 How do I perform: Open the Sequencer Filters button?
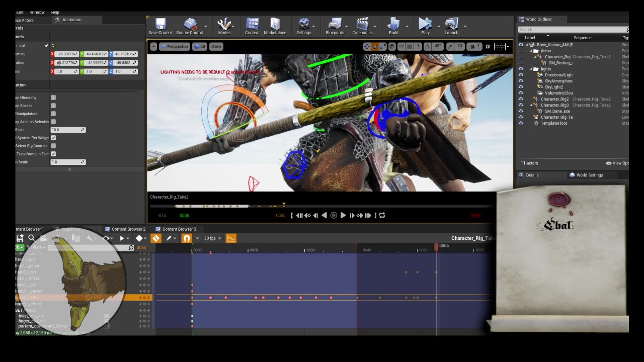click(x=36, y=247)
